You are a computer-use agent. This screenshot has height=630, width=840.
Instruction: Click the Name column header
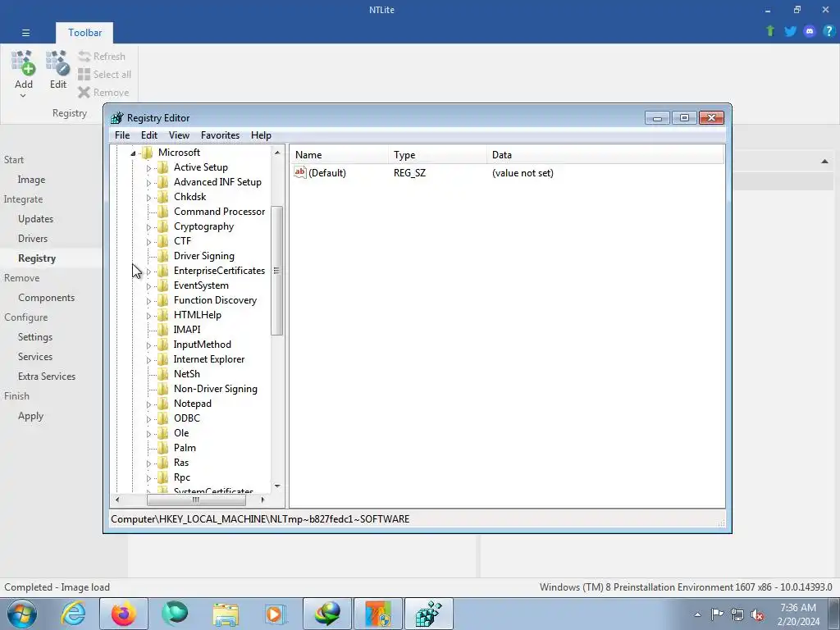[339, 155]
